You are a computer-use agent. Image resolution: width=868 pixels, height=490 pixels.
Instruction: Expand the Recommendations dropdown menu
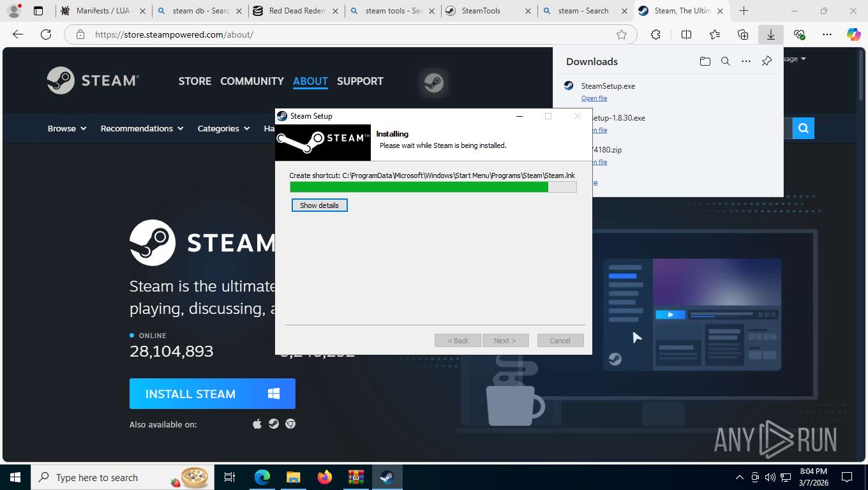tap(142, 128)
